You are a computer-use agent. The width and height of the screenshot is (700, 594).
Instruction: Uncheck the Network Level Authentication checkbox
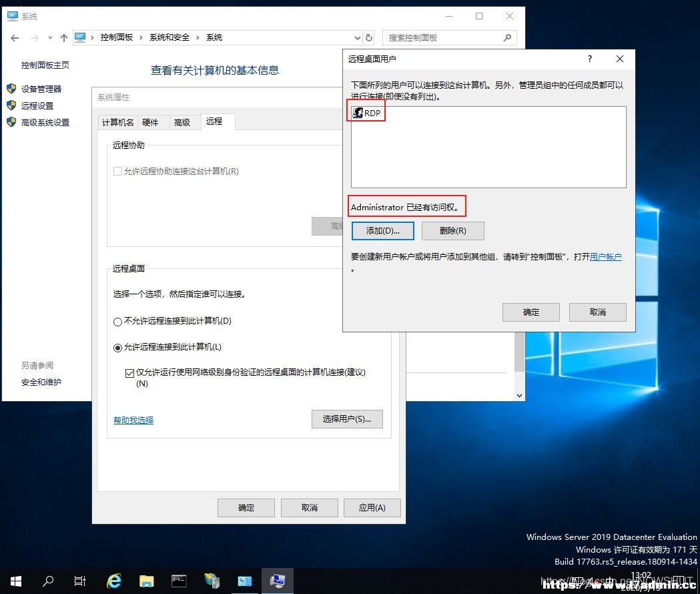click(x=130, y=373)
